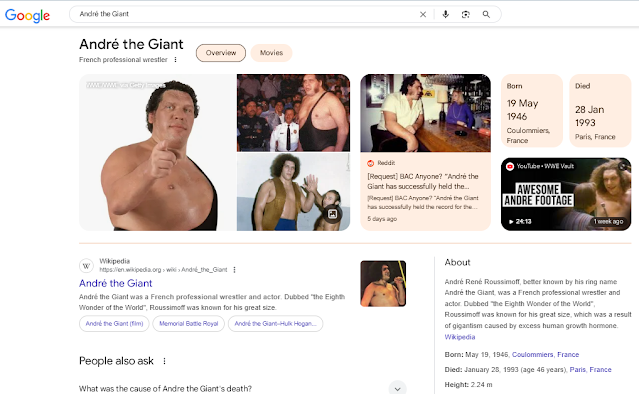Click the Memorial Battle Royal chip
This screenshot has width=639, height=394.
pyautogui.click(x=189, y=324)
